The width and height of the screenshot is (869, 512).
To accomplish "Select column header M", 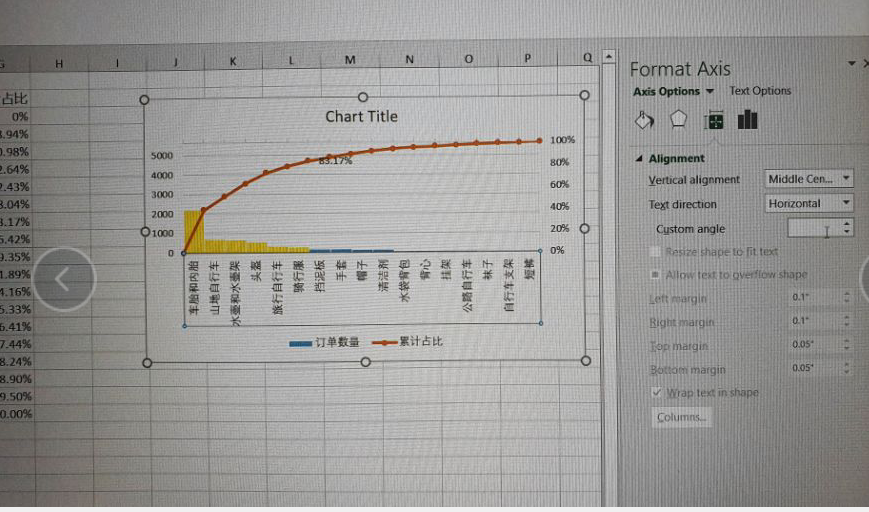I will [350, 60].
